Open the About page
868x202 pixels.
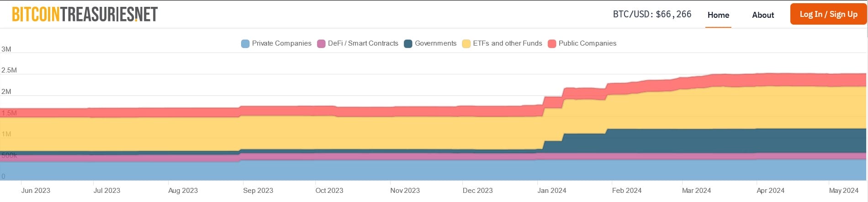[x=763, y=15]
